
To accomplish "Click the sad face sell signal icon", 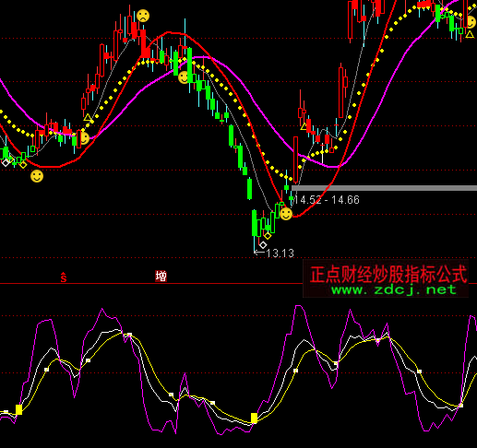I will [143, 16].
